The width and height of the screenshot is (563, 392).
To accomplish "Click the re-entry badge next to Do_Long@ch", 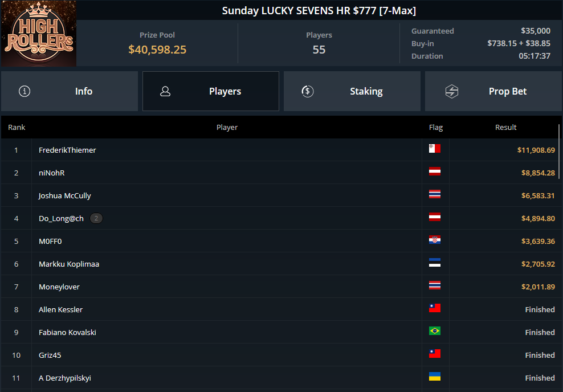I will [x=96, y=218].
